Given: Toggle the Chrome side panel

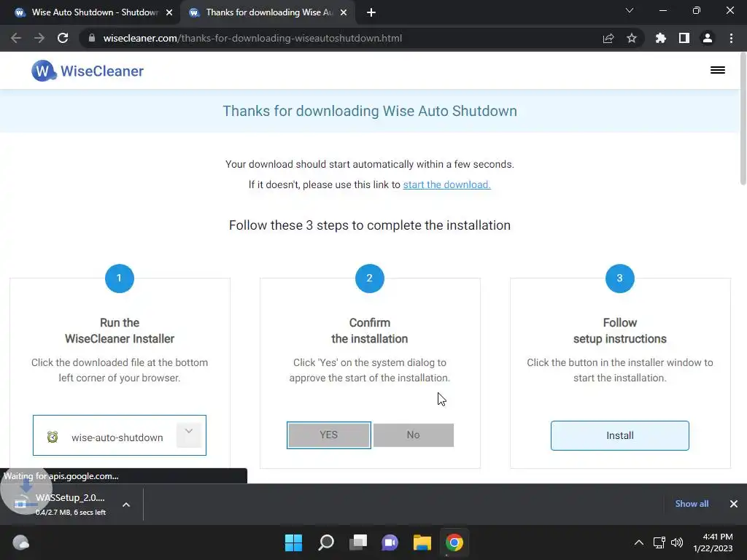Looking at the screenshot, I should [684, 38].
